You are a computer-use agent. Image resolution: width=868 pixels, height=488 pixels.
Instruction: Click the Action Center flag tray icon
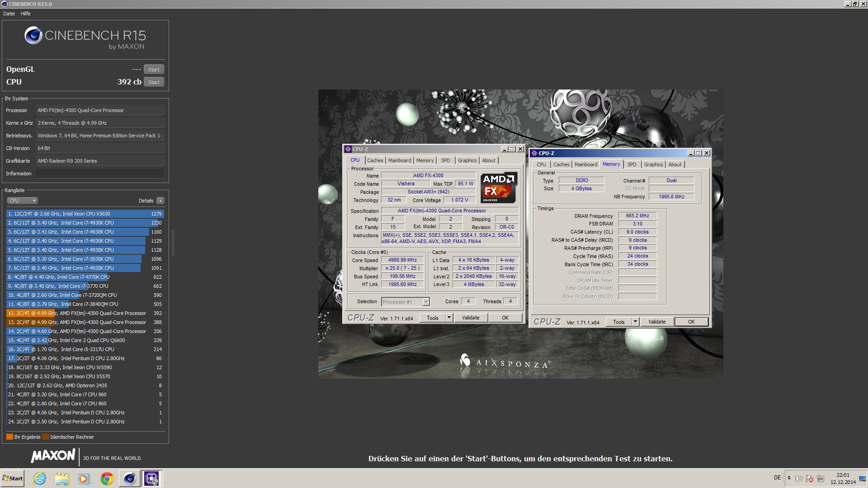click(810, 479)
